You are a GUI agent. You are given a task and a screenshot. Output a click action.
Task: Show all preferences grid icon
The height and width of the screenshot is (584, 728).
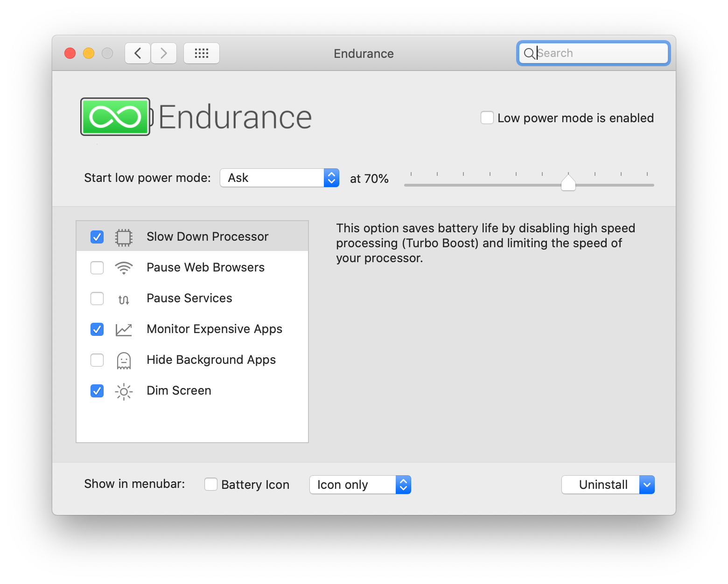click(x=202, y=53)
